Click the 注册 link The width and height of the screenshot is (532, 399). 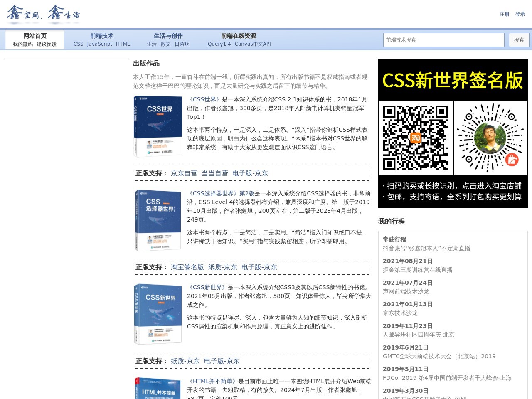[504, 14]
